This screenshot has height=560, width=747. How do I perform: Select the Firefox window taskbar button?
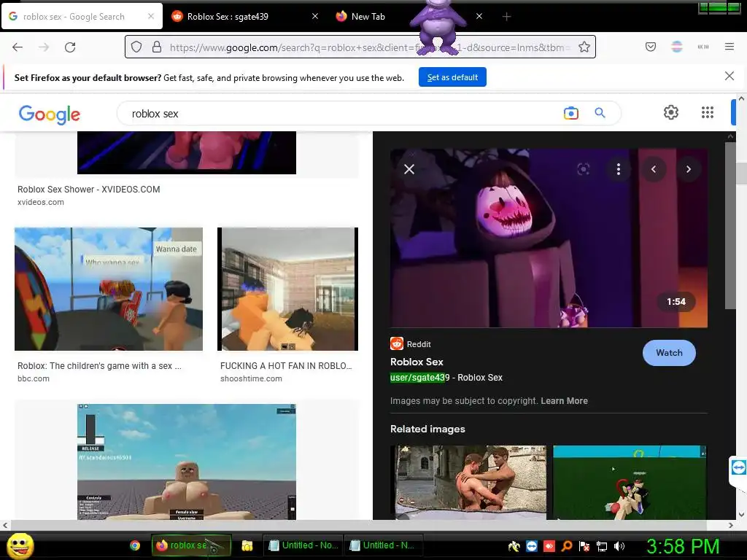191,545
